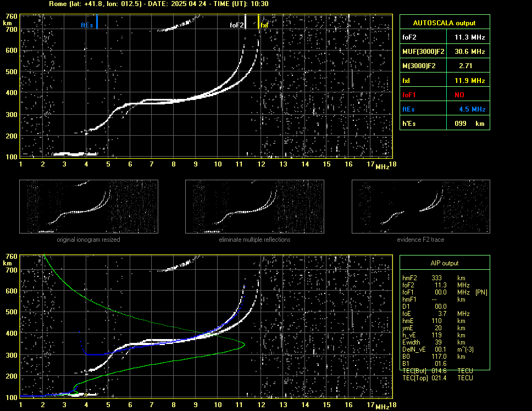This screenshot has width=532, height=411.
Task: Click the 'eliminate multiple reflections' caption
Action: [x=254, y=240]
